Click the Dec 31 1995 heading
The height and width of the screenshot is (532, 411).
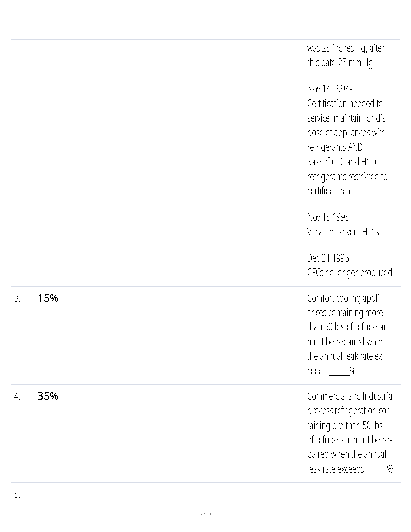[330, 258]
